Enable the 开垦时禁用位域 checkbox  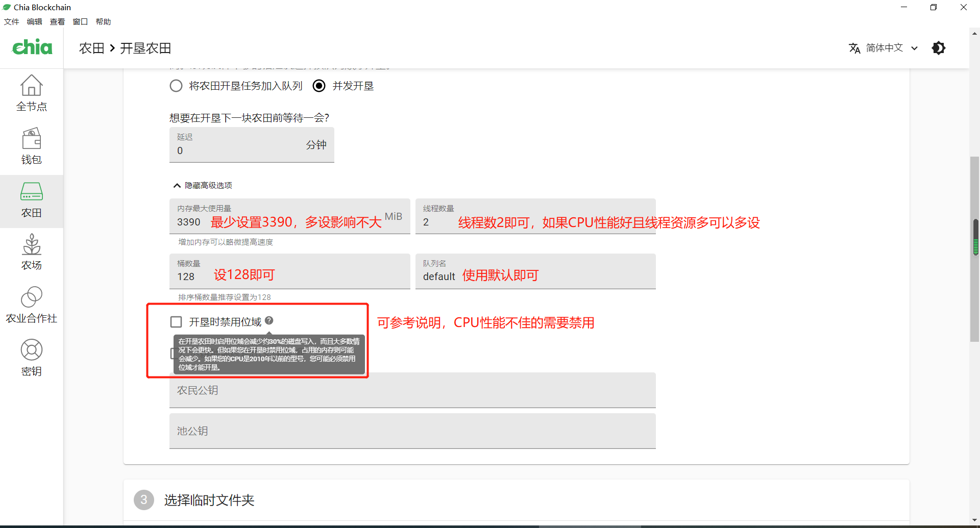coord(176,322)
